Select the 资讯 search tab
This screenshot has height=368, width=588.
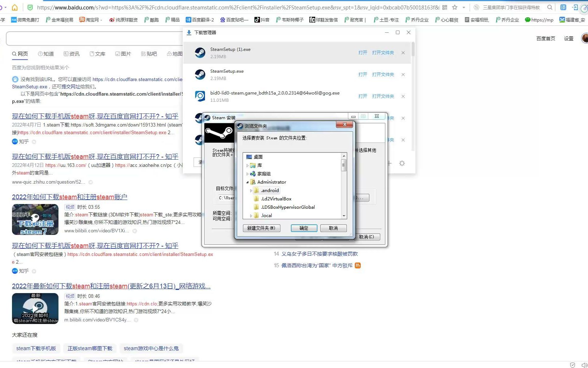coord(72,54)
